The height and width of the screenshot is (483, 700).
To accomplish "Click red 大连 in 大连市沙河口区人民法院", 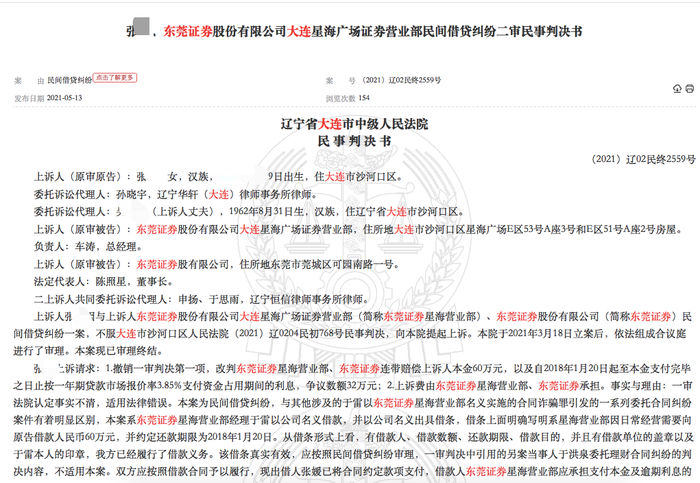I will click(126, 334).
